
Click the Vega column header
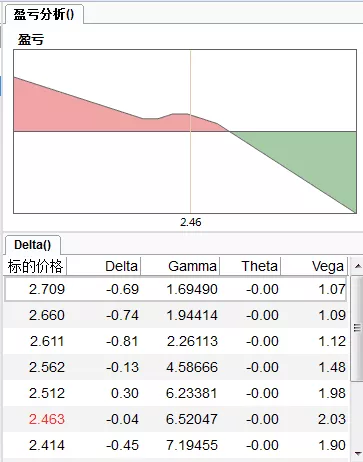pos(314,266)
